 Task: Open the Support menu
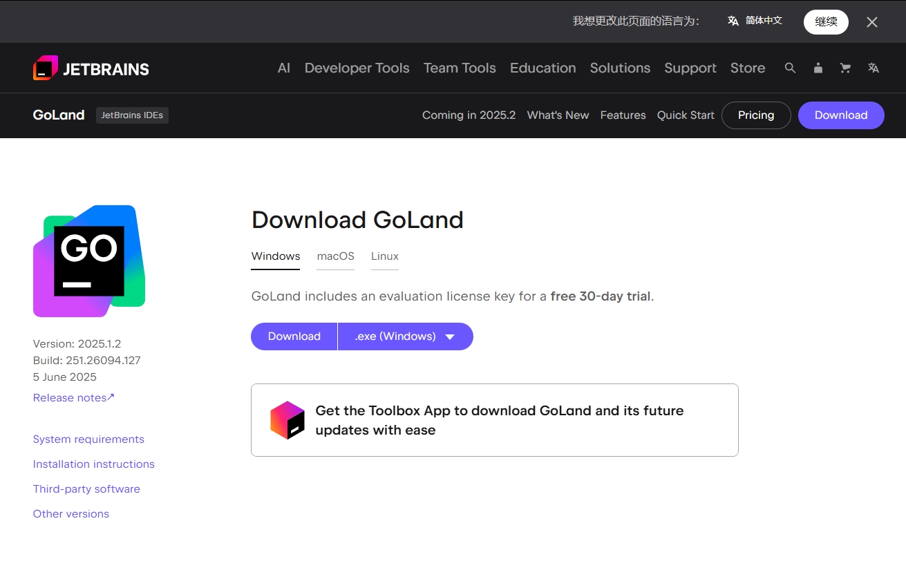click(690, 68)
